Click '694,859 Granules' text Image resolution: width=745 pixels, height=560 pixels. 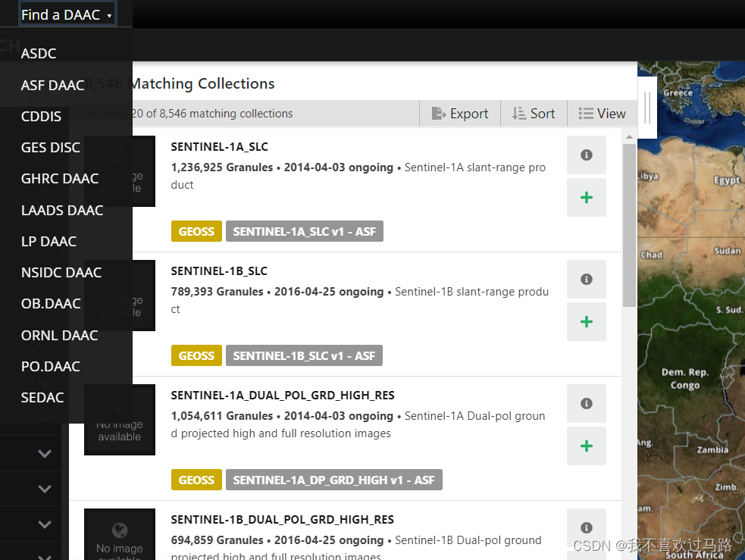point(217,540)
